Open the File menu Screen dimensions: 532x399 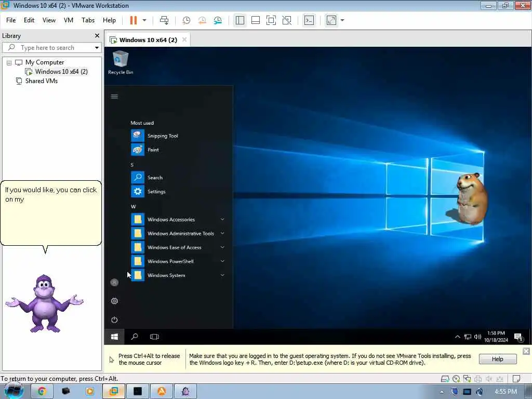[x=11, y=20]
